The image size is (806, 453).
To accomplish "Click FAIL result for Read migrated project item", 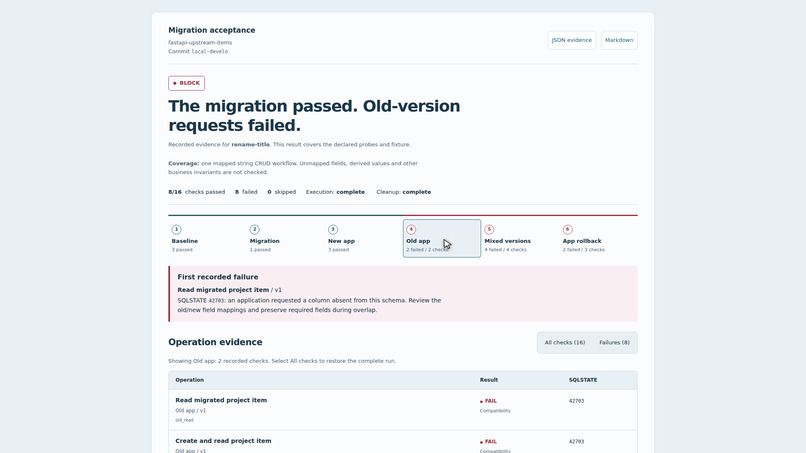I will pyautogui.click(x=488, y=401).
